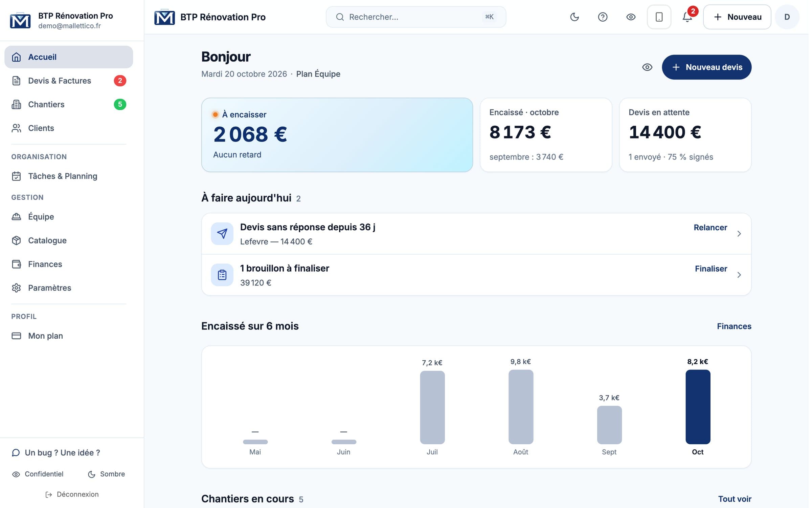
Task: Toggle the Confidentiel mode in sidebar footer
Action: (38, 474)
